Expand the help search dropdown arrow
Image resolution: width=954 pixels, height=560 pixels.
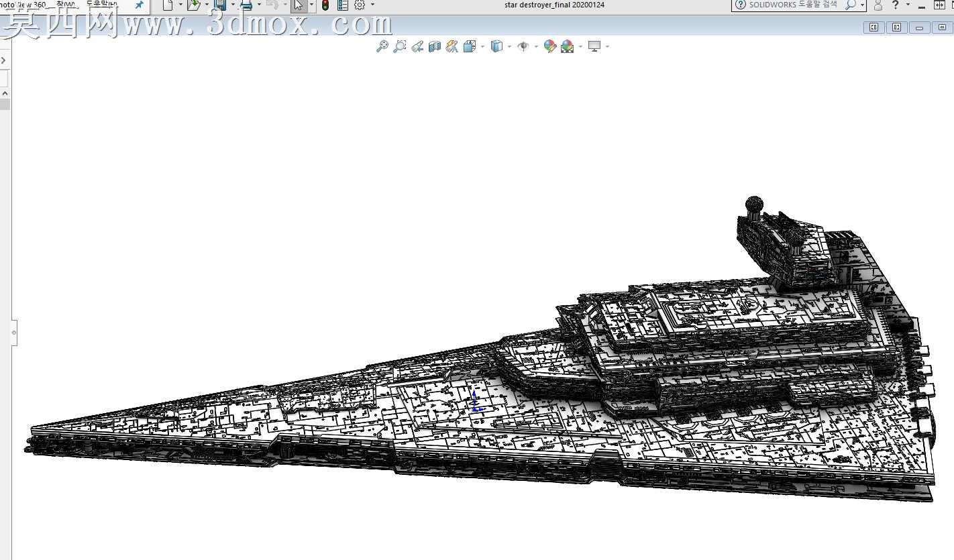(861, 5)
